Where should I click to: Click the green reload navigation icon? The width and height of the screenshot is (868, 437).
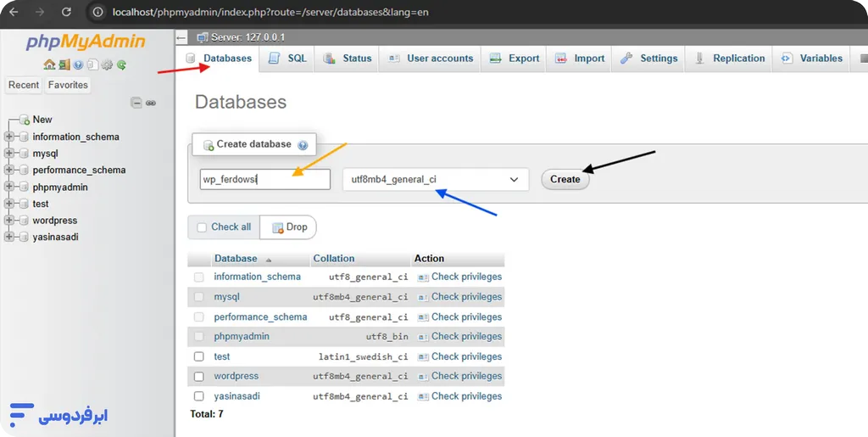(121, 64)
